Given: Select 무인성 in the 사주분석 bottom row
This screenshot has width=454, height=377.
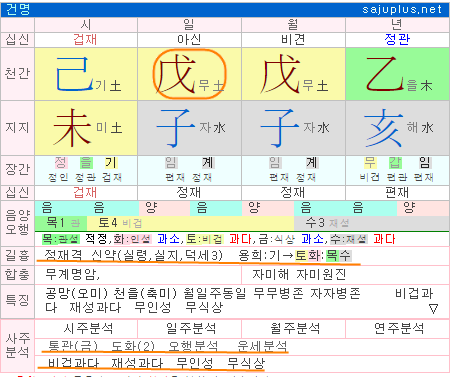Looking at the screenshot, I should (195, 363).
